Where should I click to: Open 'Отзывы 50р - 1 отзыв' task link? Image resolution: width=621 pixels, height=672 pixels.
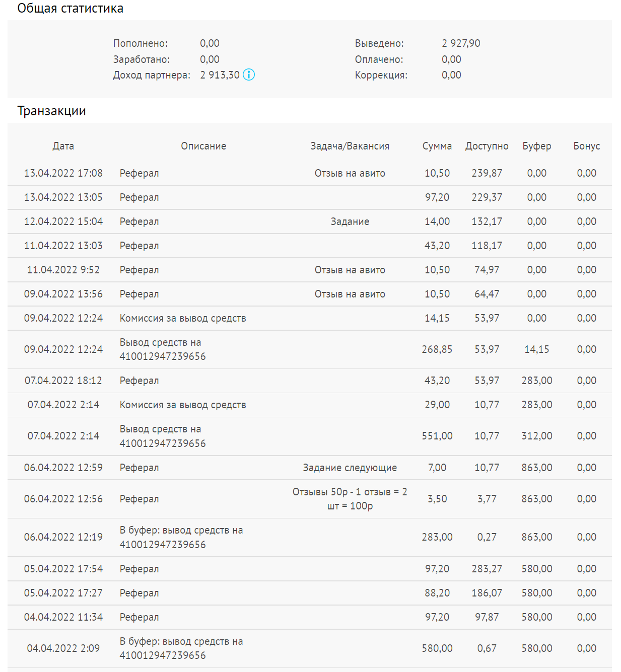coord(350,499)
